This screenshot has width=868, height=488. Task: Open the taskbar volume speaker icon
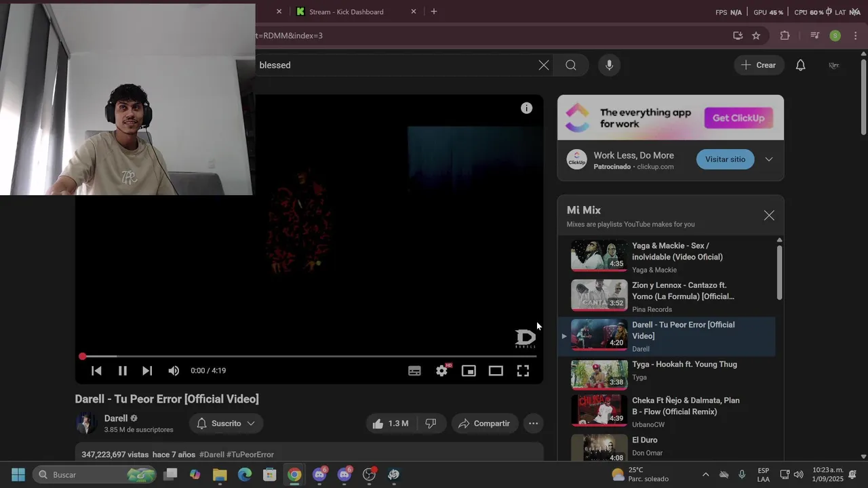click(x=799, y=474)
